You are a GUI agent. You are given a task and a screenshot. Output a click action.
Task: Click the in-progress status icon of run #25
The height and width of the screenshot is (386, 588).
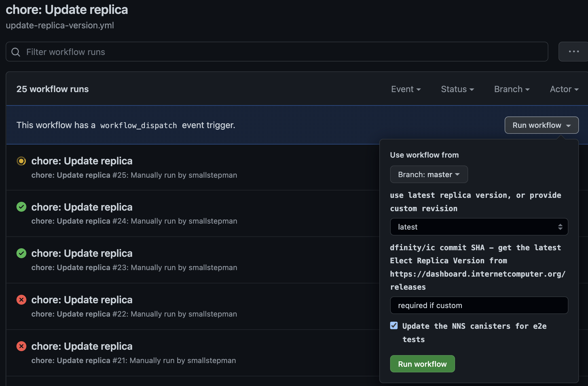tap(21, 161)
